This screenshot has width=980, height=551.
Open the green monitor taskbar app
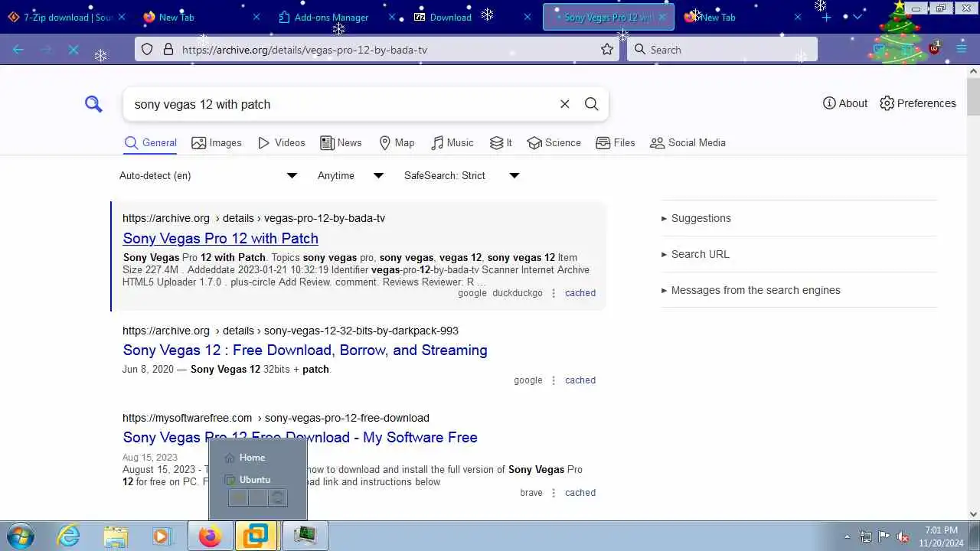[305, 536]
